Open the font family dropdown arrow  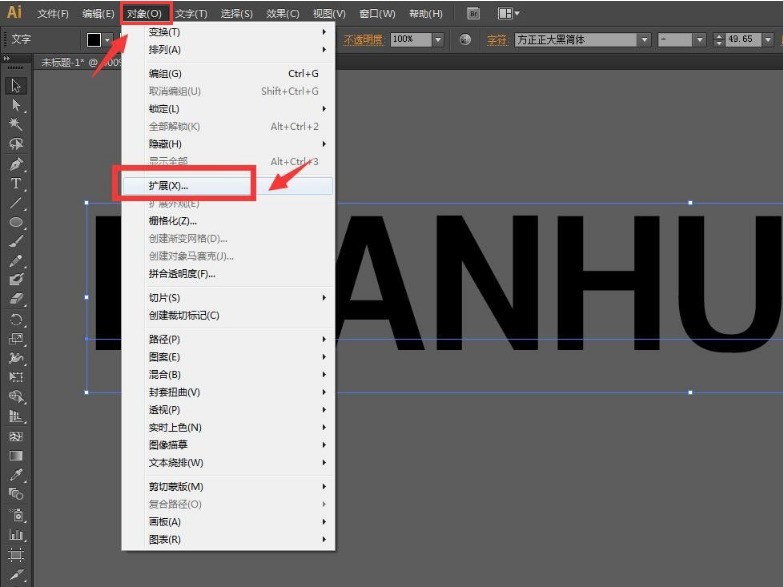tap(644, 39)
